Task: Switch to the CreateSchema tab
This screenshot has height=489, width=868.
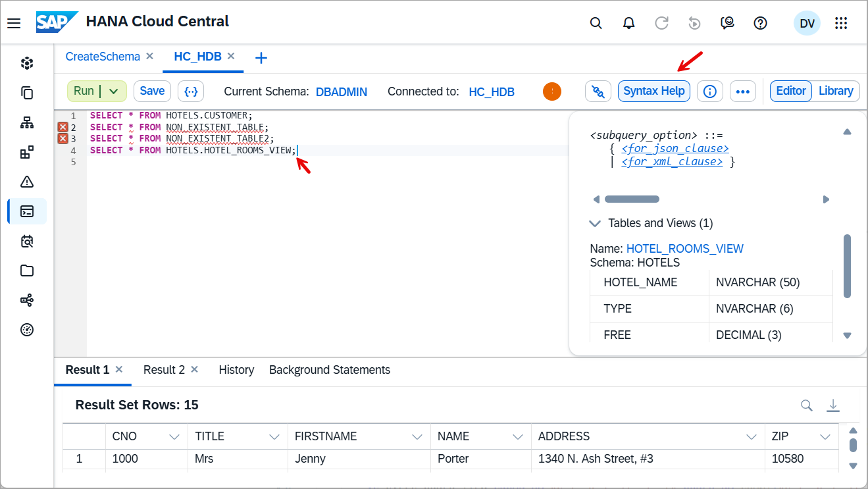Action: tap(103, 57)
